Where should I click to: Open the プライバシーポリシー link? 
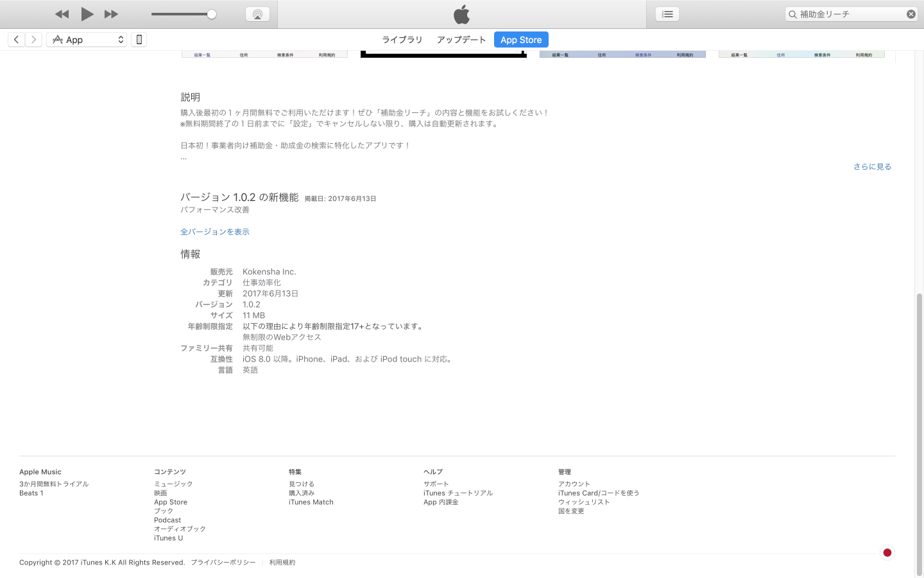223,563
